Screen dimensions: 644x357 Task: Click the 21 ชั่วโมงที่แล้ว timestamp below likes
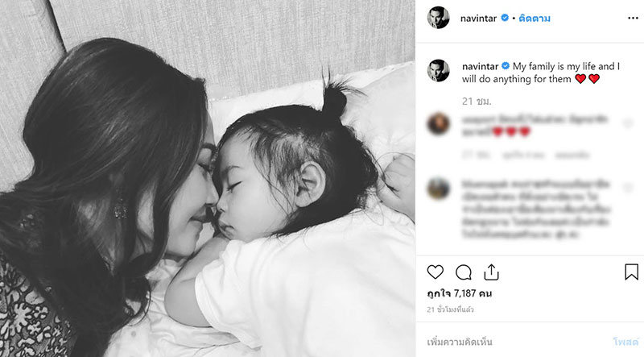click(450, 309)
